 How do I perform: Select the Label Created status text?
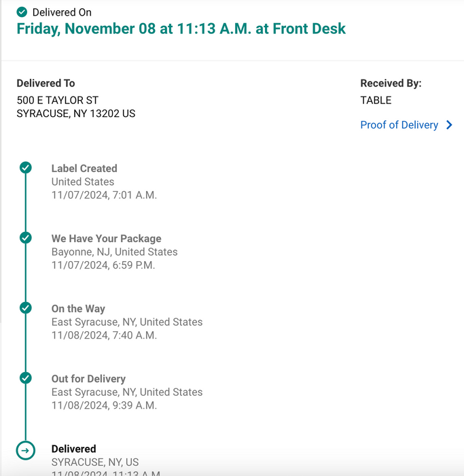[84, 169]
